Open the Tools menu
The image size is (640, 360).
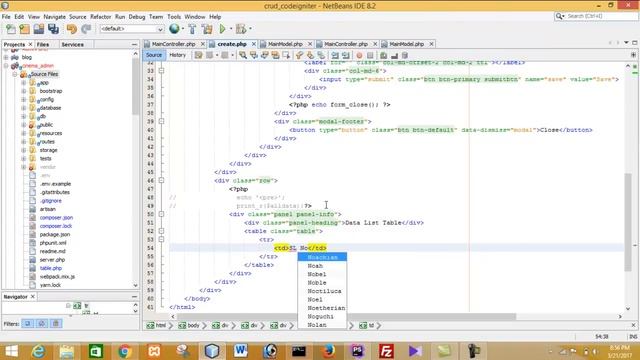(x=174, y=17)
